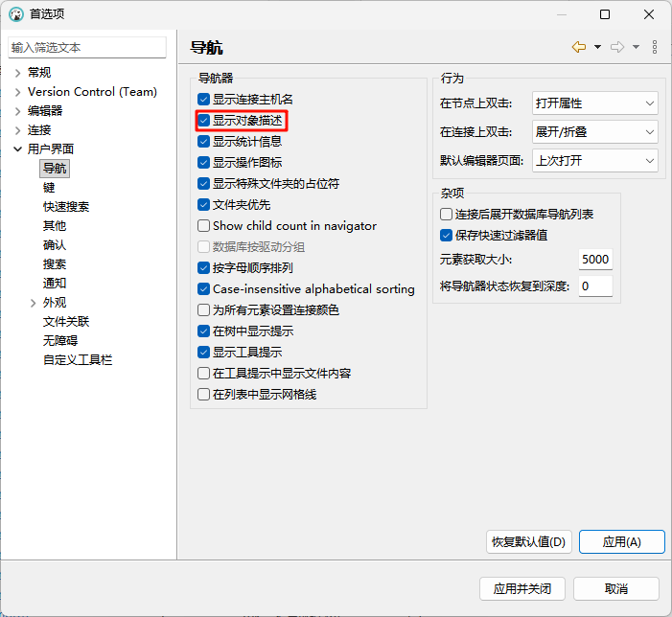
Task: Toggle 显示统计信息 checkbox
Action: pos(203,141)
